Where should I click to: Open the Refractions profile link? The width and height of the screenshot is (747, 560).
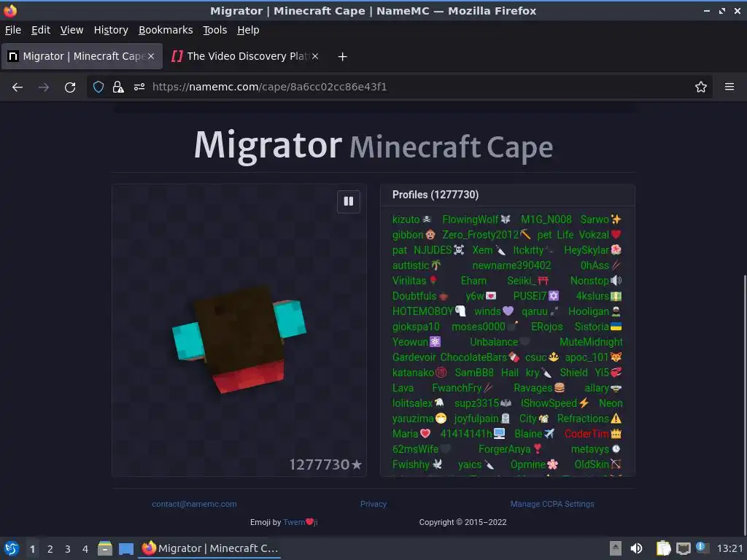pyautogui.click(x=583, y=419)
